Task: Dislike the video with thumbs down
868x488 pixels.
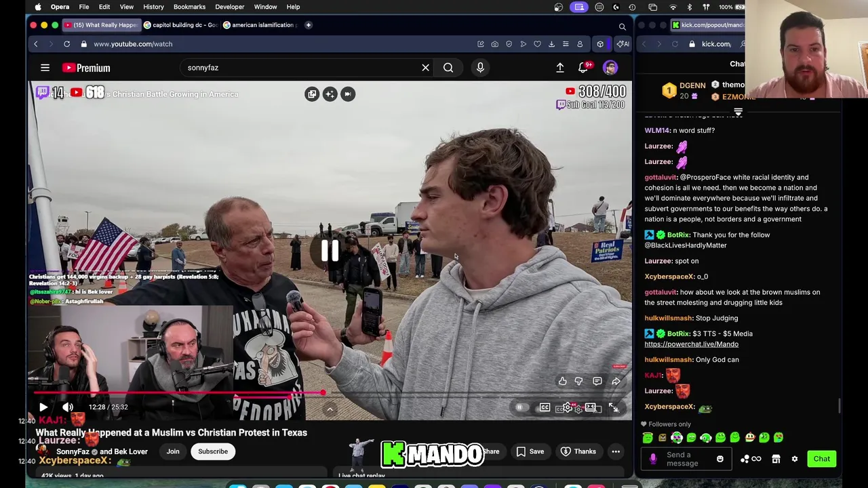Action: (x=578, y=382)
